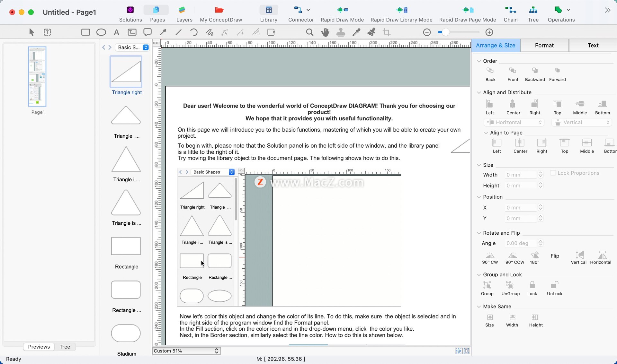Click the Width input field
This screenshot has height=364, width=617.
click(x=521, y=175)
